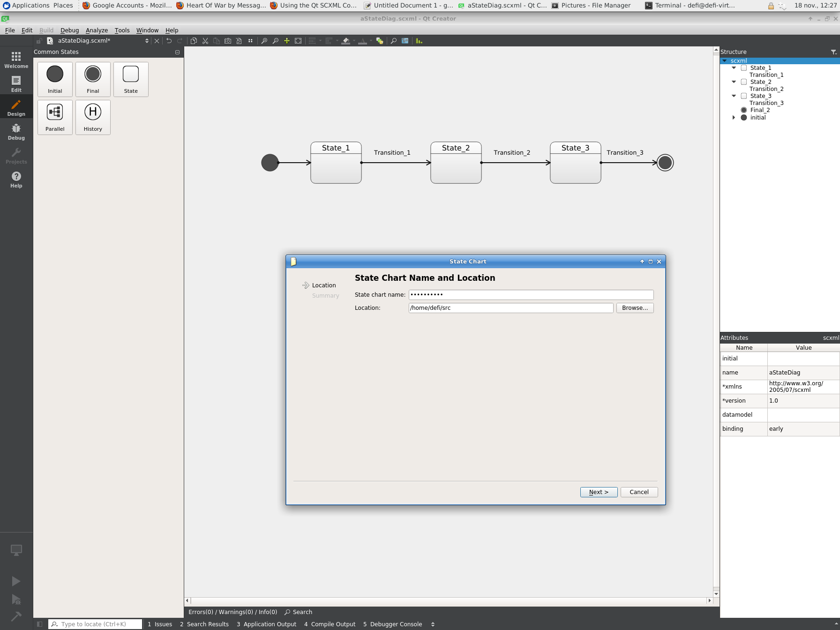The image size is (840, 630).
Task: Choose the Parallel state shape
Action: 55,117
